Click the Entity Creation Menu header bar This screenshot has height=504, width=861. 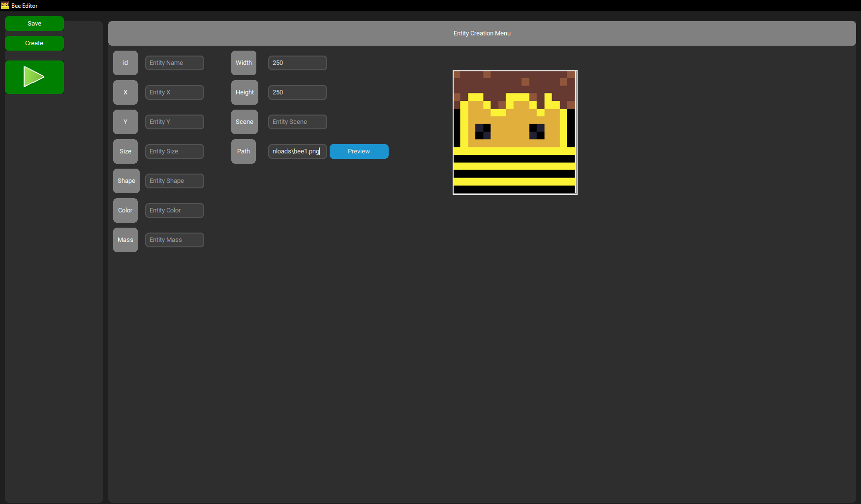pyautogui.click(x=482, y=33)
